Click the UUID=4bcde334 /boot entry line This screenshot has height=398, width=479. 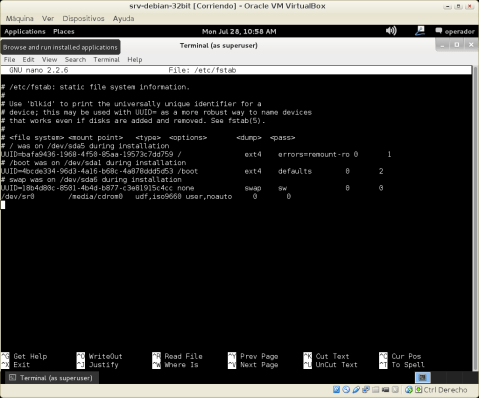[192, 171]
